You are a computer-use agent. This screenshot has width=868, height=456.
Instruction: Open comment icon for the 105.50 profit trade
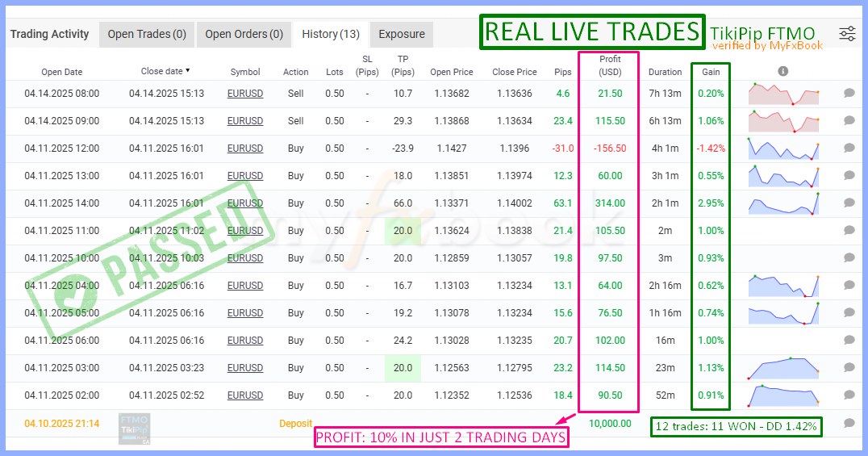point(849,231)
